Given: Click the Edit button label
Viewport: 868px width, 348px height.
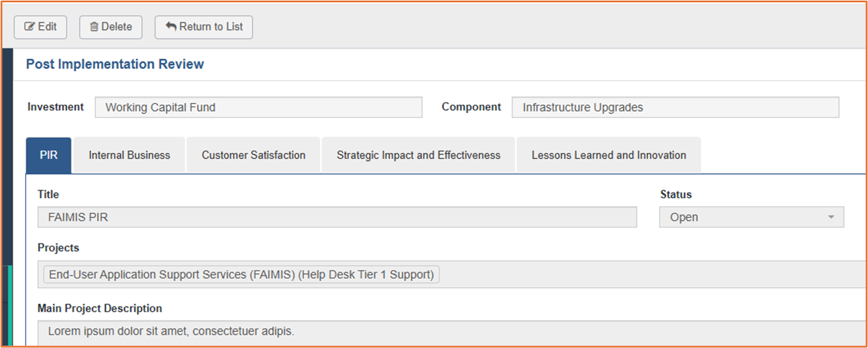Looking at the screenshot, I should coord(47,27).
